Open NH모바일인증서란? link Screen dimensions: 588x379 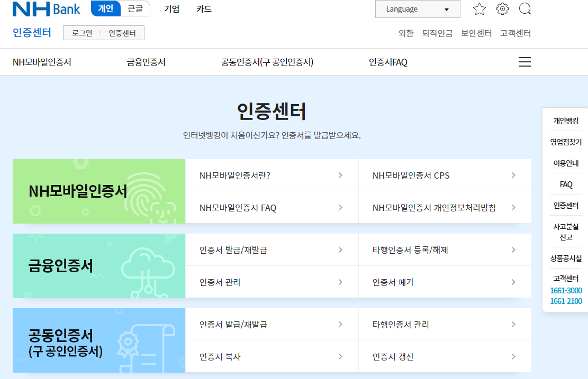[x=235, y=175]
